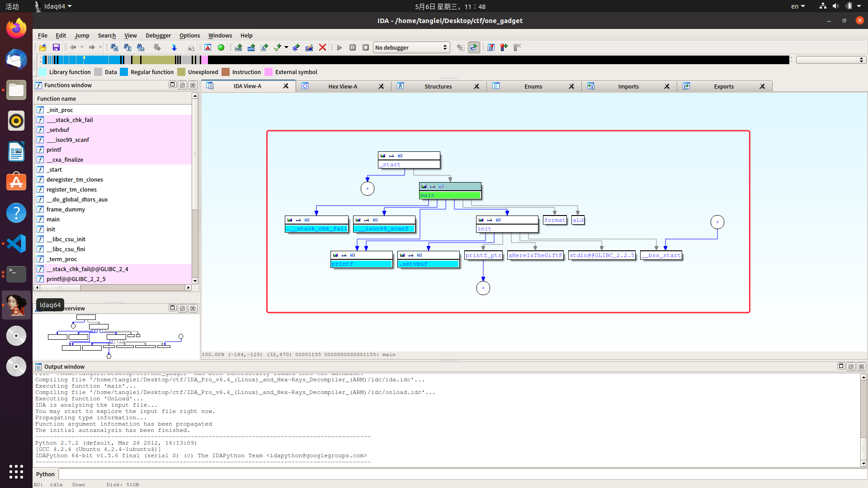868x488 pixels.
Task: Click the open file toolbar icon
Action: pyautogui.click(x=43, y=47)
